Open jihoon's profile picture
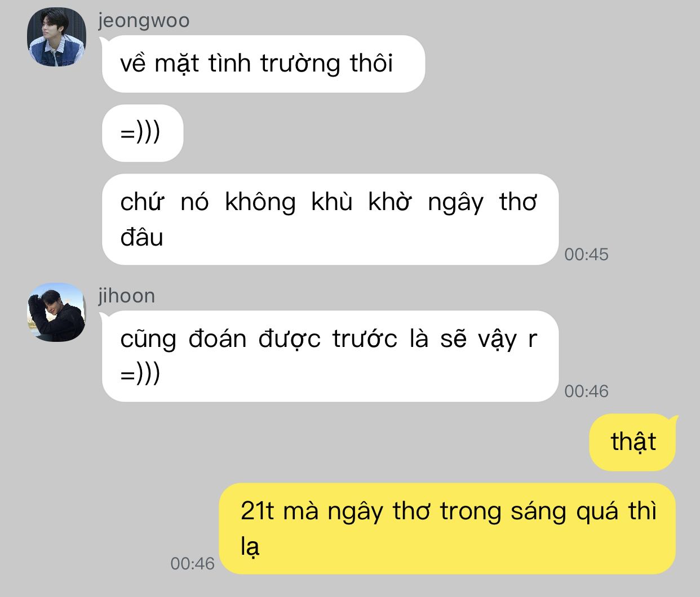700x597 pixels. pyautogui.click(x=56, y=312)
